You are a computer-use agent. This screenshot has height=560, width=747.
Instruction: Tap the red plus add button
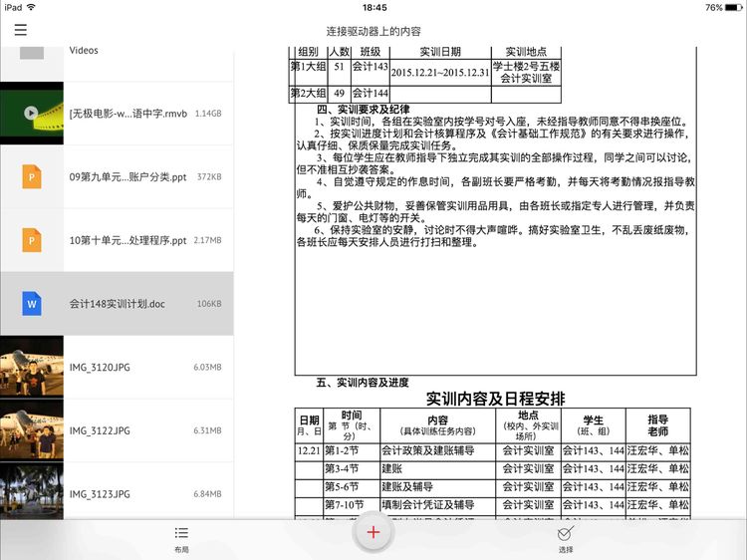point(373,532)
